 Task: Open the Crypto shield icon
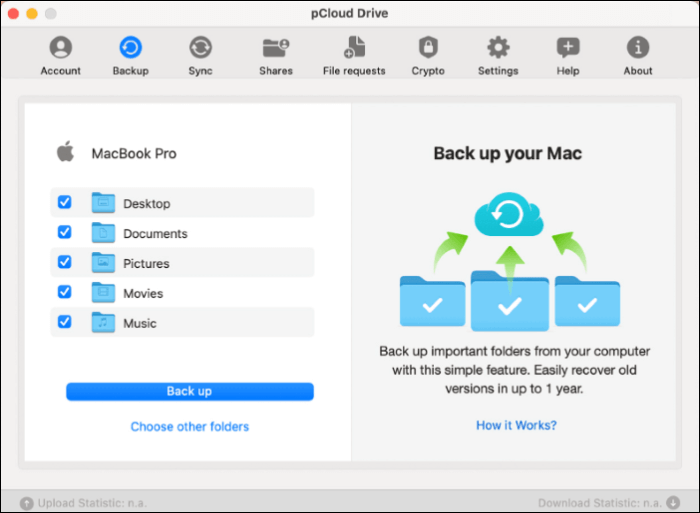(x=428, y=47)
